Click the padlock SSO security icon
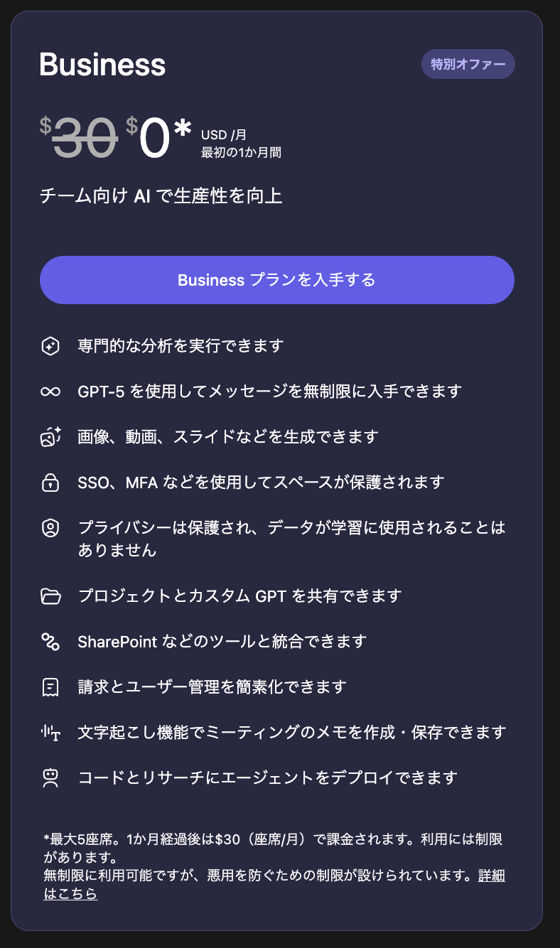The image size is (560, 948). pyautogui.click(x=50, y=483)
